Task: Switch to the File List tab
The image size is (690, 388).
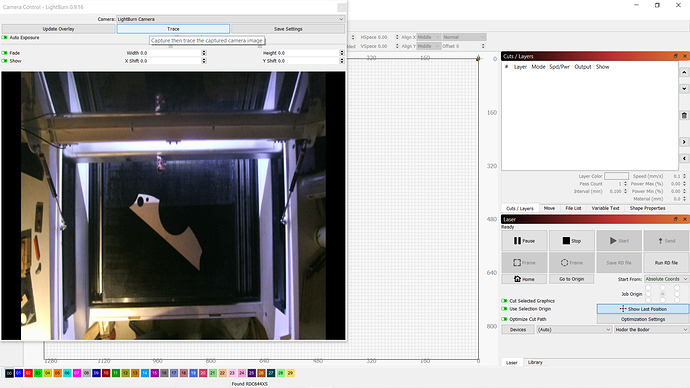Action: tap(573, 208)
